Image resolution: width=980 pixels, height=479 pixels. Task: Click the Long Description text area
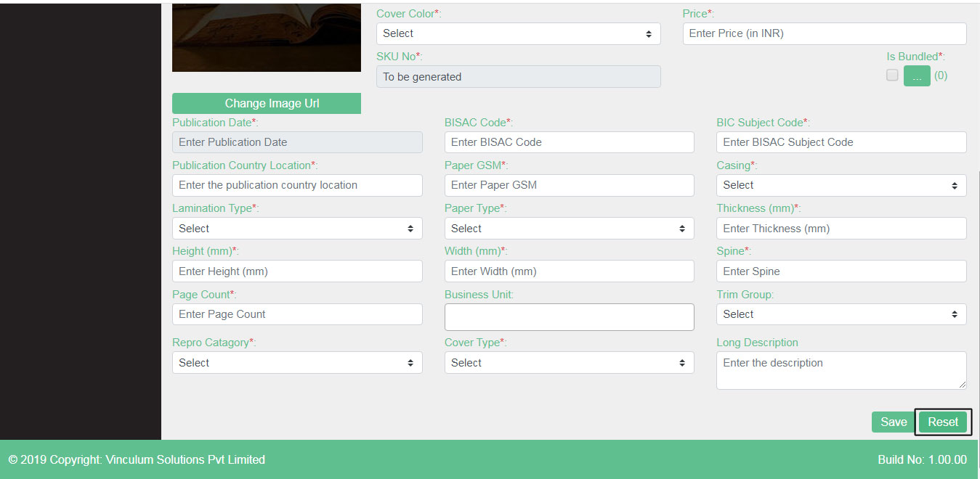click(x=841, y=370)
